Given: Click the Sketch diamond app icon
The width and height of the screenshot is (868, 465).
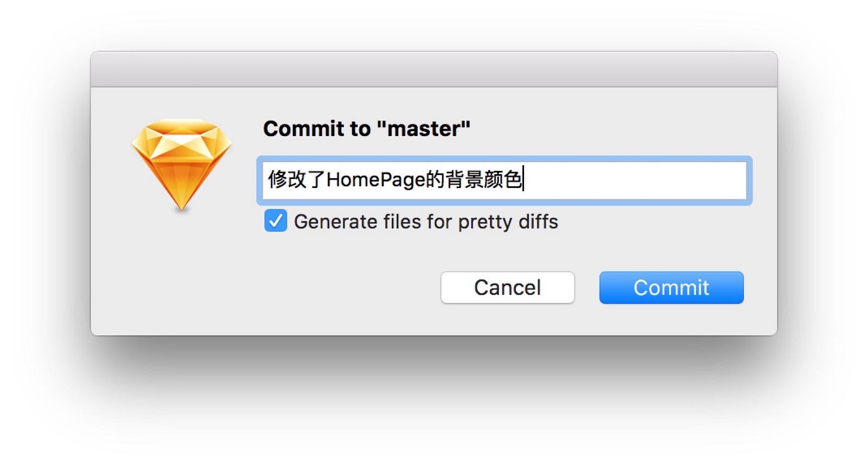Looking at the screenshot, I should click(x=182, y=165).
